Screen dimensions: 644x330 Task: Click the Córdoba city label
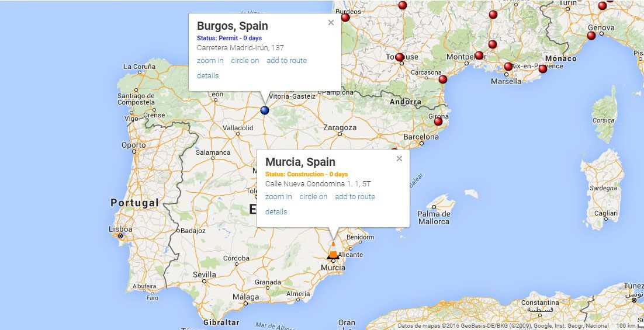(236, 258)
